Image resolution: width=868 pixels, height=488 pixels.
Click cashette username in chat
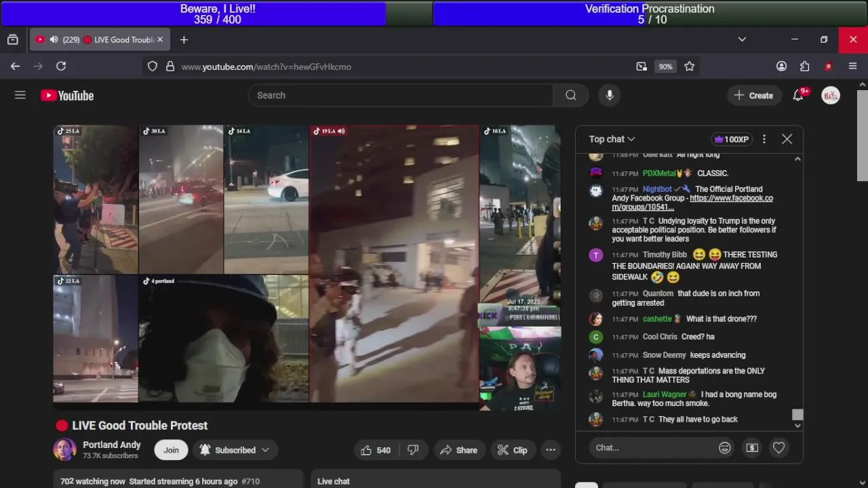(x=657, y=319)
